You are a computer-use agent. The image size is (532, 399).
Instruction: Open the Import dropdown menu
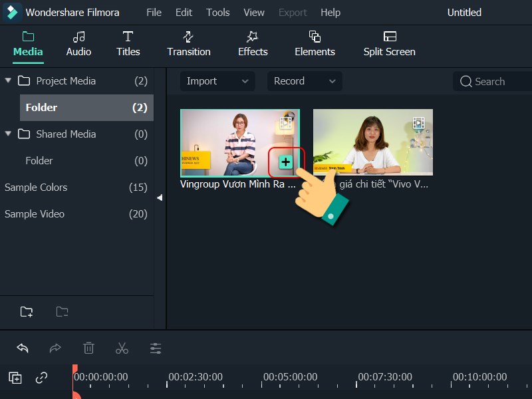pos(217,81)
